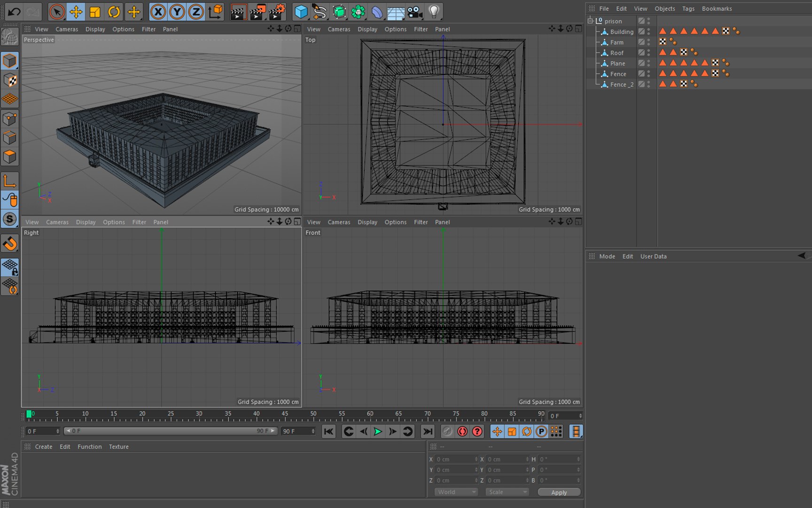812x508 pixels.
Task: Add a Light object
Action: [x=434, y=12]
